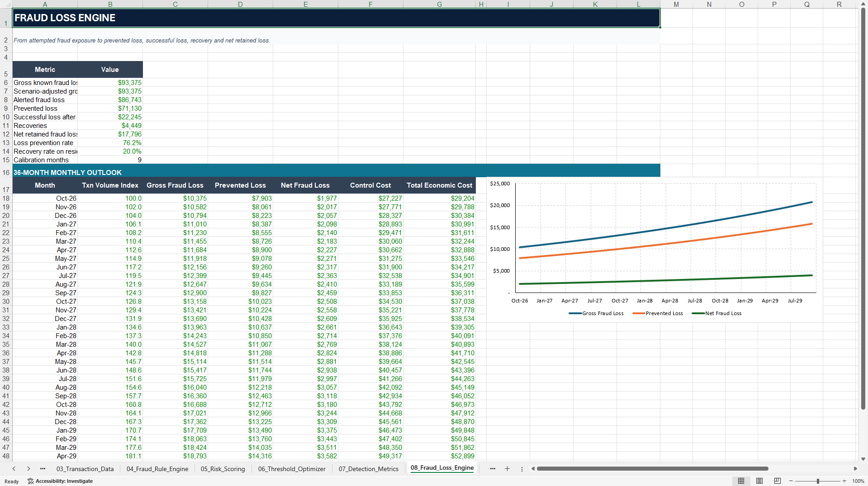Click vertical scrollbar down arrow
Viewport: 868px width, 486px height.
pyautogui.click(x=863, y=459)
